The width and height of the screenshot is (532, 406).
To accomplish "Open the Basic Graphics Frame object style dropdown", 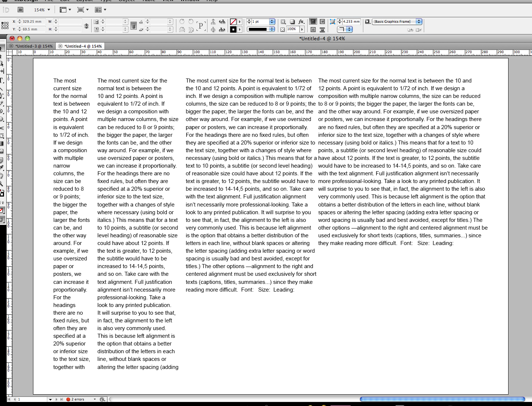I will click(419, 22).
